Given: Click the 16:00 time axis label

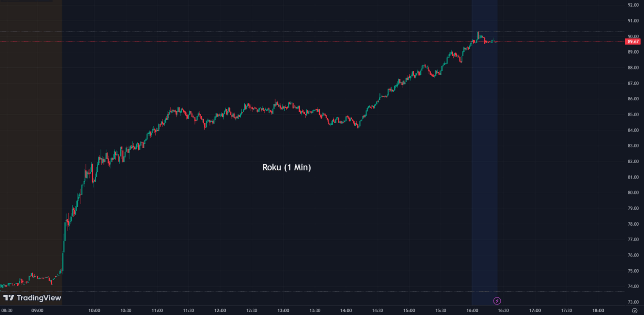Looking at the screenshot, I should 472,310.
